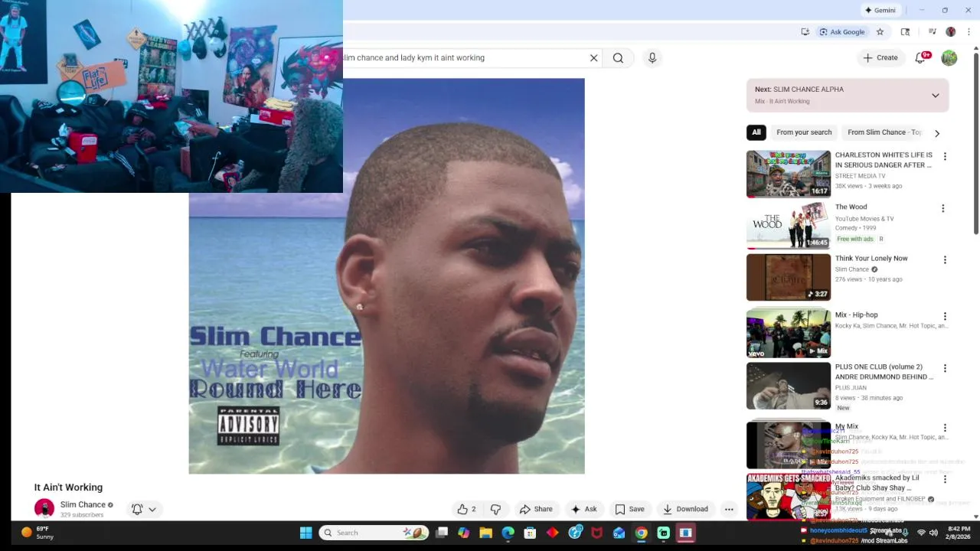980x551 pixels.
Task: Open Microsoft Edge from taskbar
Action: pyautogui.click(x=508, y=533)
